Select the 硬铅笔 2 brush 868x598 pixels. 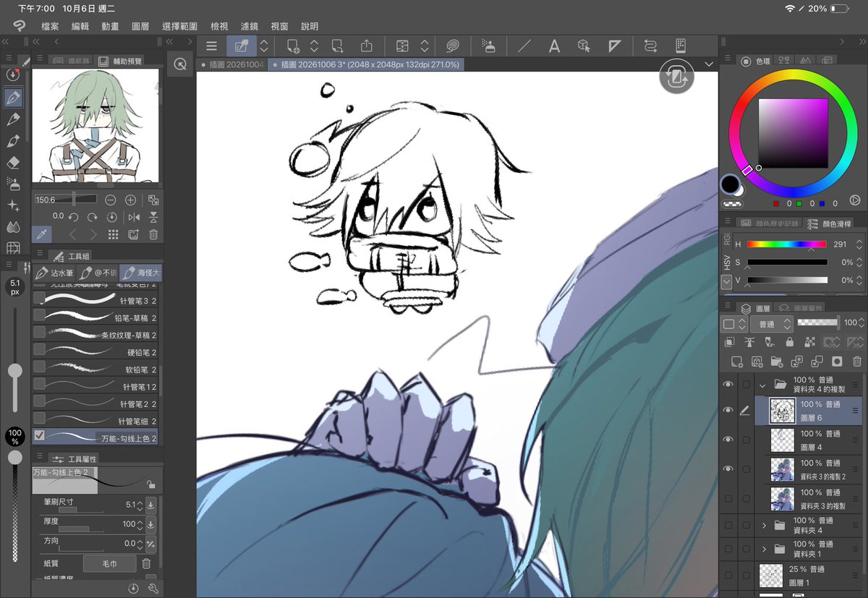pos(95,352)
